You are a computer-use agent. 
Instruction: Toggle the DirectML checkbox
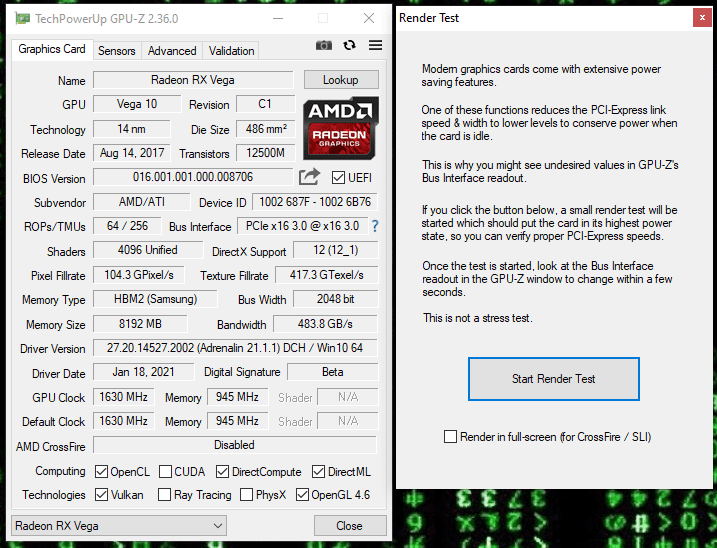tap(319, 472)
